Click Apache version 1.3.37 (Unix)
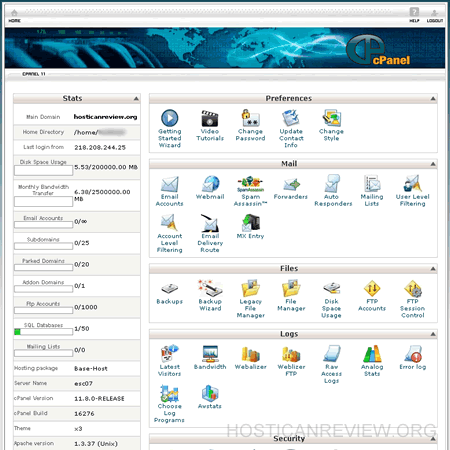This screenshot has width=450, height=450. tap(96, 444)
